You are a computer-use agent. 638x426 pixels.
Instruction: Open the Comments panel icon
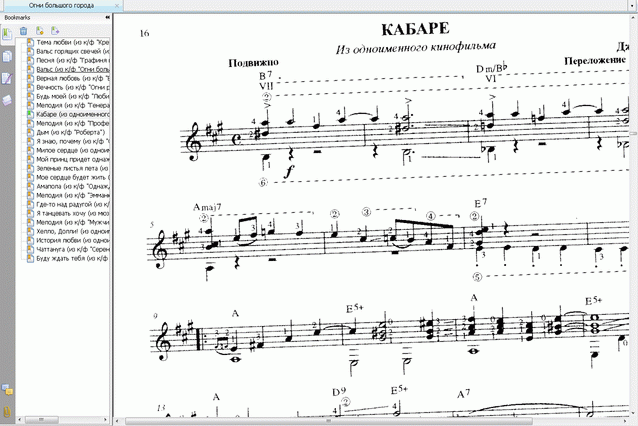(7, 389)
